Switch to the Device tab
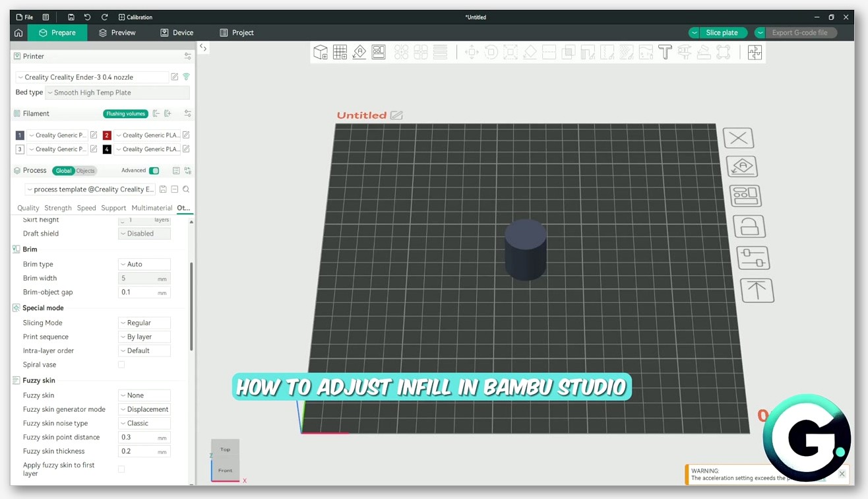Screen dimensions: 868x499 pos(177,32)
